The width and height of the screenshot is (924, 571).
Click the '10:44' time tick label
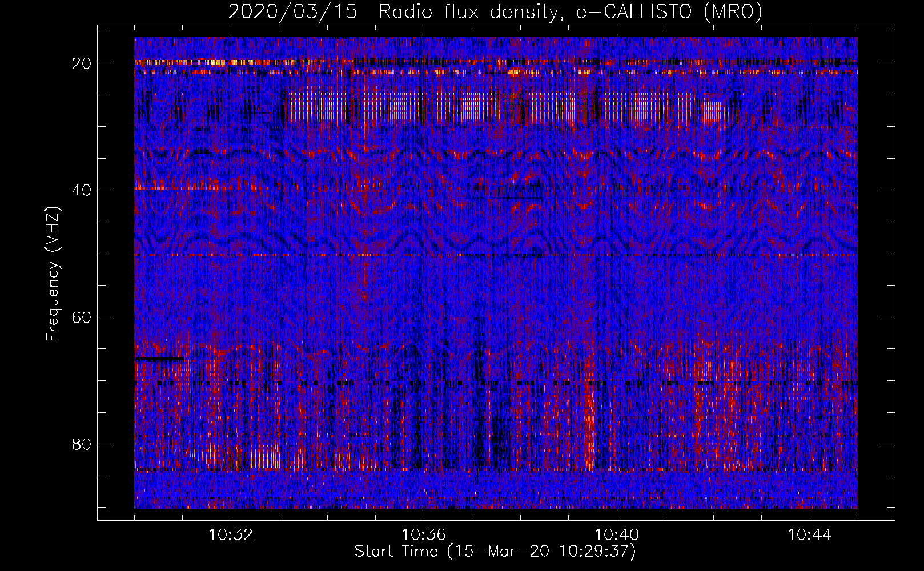point(810,535)
